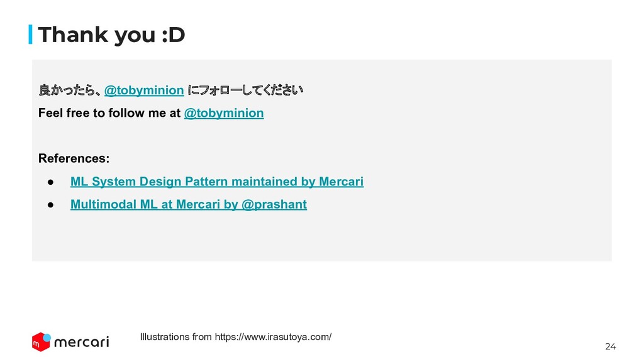The width and height of the screenshot is (644, 362).
Task: Select the second reference bullet point
Action: (50, 204)
